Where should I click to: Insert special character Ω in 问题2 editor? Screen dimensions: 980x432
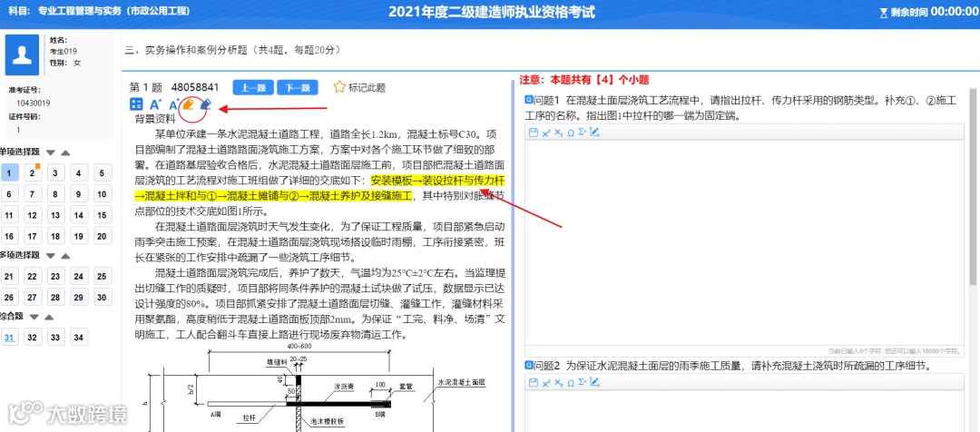(570, 383)
